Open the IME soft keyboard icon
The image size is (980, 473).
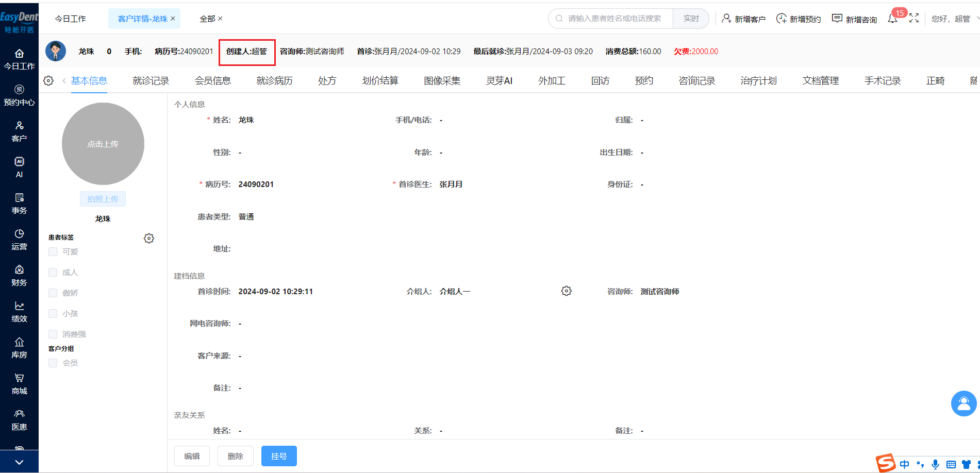click(951, 465)
